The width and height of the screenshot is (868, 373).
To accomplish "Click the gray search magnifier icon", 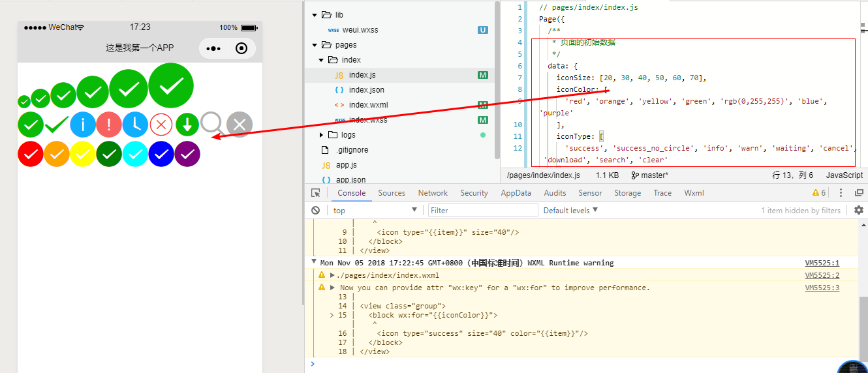I will 213,124.
